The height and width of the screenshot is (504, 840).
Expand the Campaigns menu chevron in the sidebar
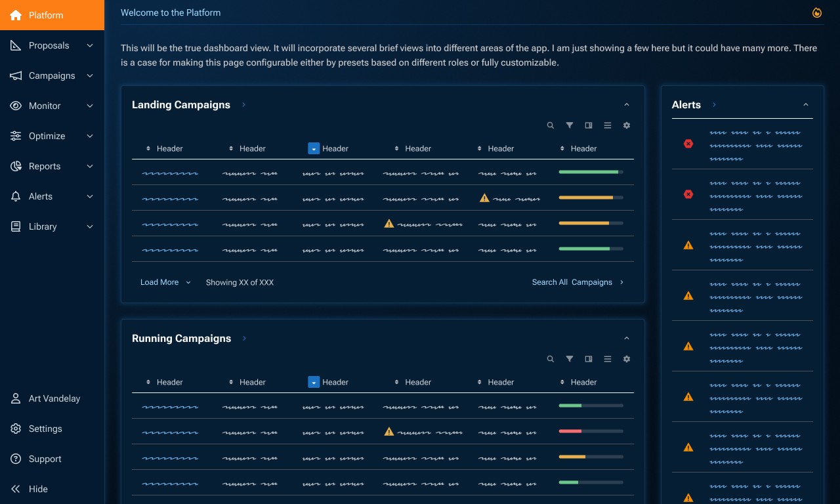(x=90, y=75)
